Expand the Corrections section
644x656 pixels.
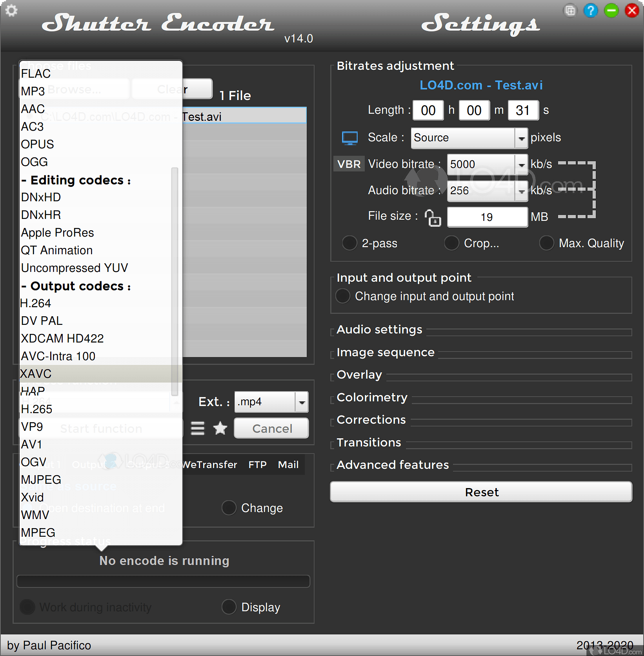[371, 420]
